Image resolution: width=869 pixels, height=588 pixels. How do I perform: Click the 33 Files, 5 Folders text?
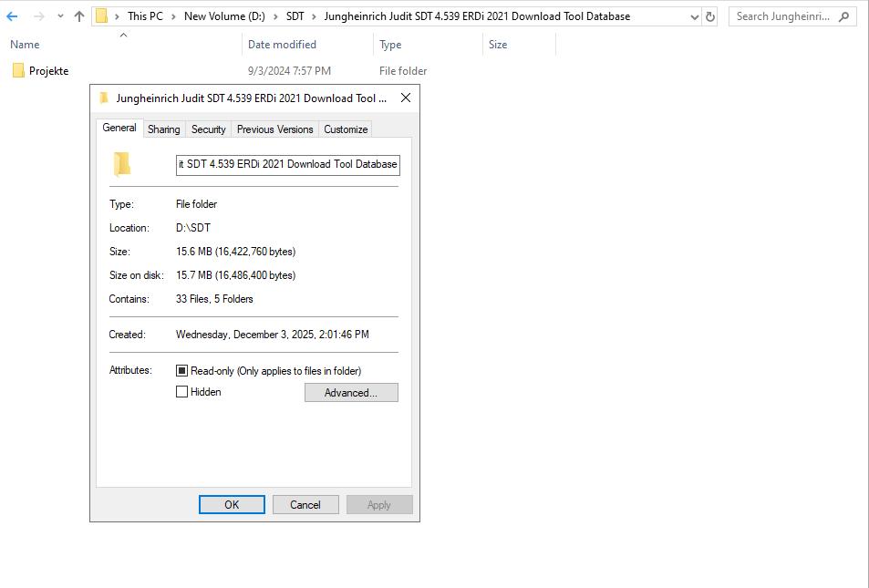click(214, 299)
